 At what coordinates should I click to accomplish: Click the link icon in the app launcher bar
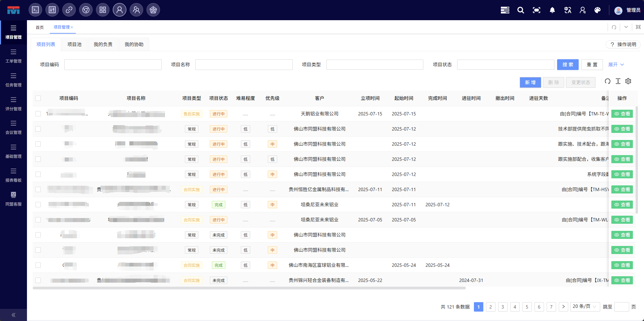point(69,10)
